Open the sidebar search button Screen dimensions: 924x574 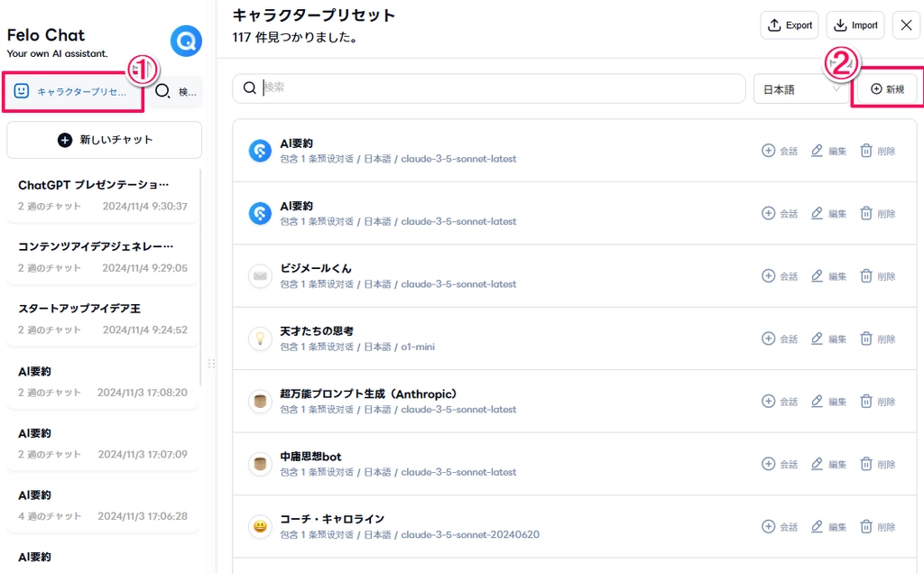(x=175, y=91)
